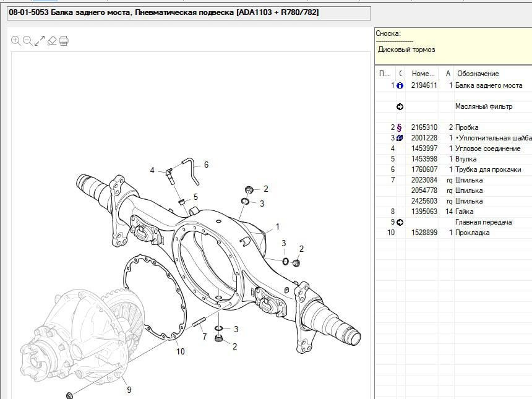This screenshot has width=532, height=399.
Task: Click the zoom in magnifier icon
Action: tap(16, 41)
